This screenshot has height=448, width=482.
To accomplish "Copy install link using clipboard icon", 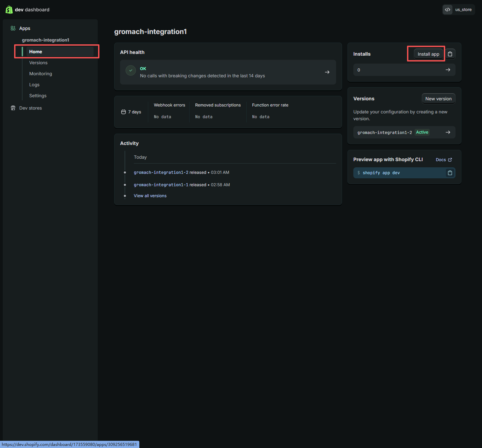I will point(450,54).
